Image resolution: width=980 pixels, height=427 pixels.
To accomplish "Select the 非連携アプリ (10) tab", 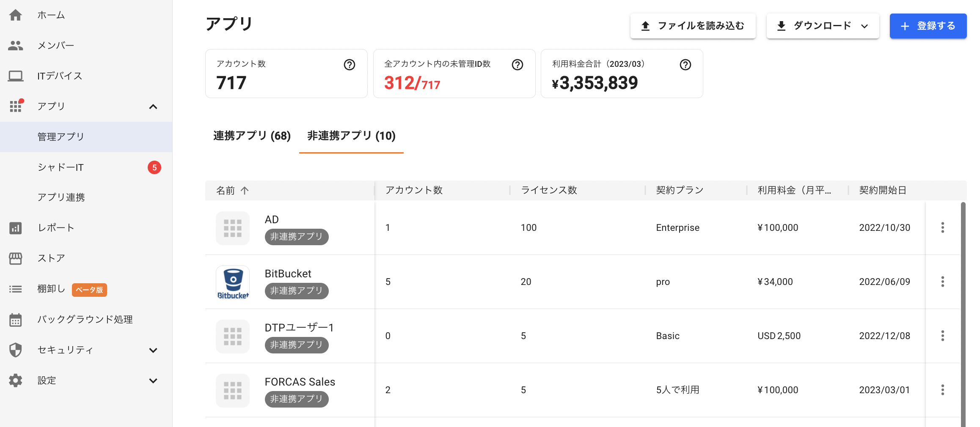I will pyautogui.click(x=351, y=136).
